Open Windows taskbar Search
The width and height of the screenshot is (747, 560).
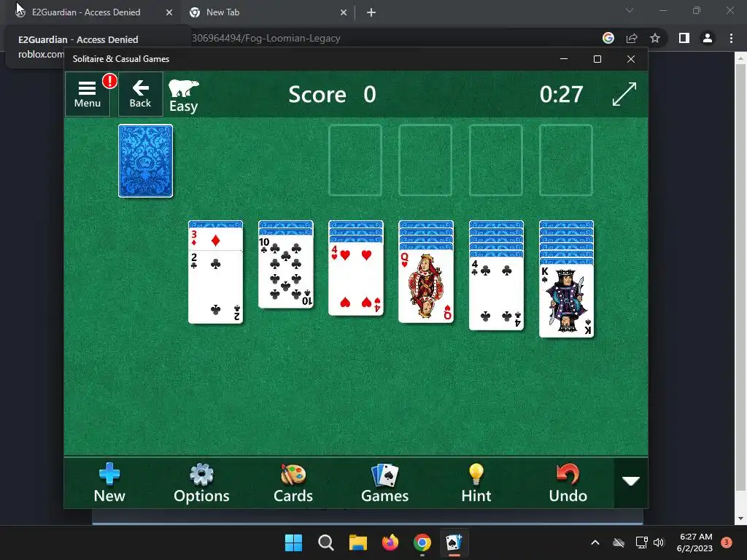(326, 542)
